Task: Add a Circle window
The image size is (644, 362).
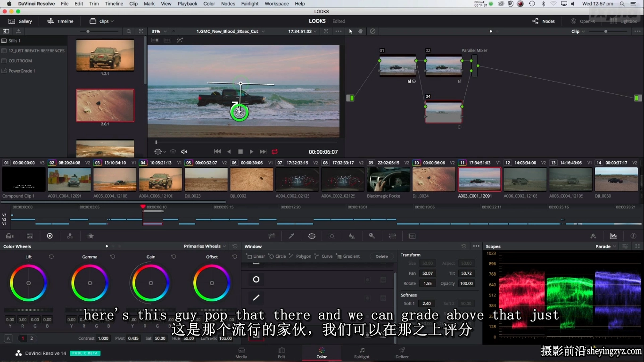Action: 277,256
